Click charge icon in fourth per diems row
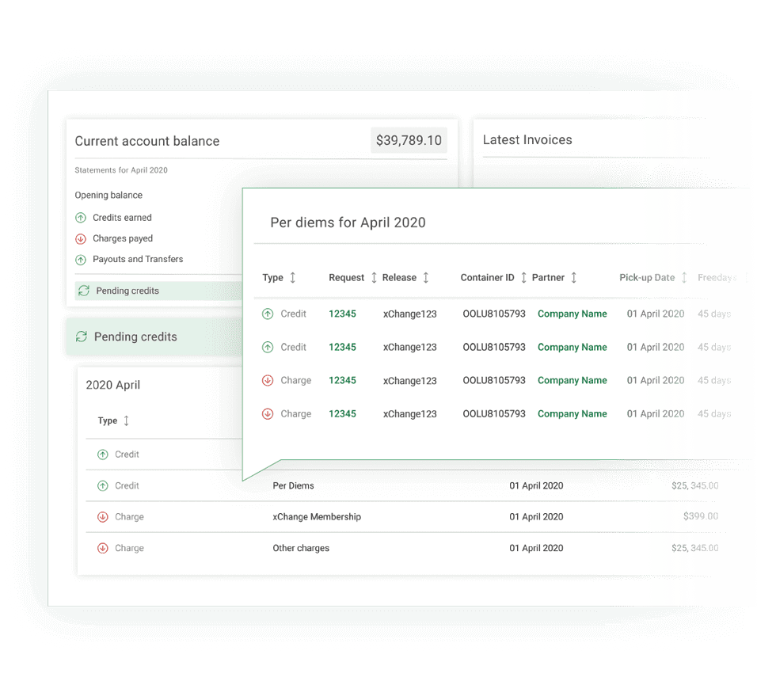 268,413
